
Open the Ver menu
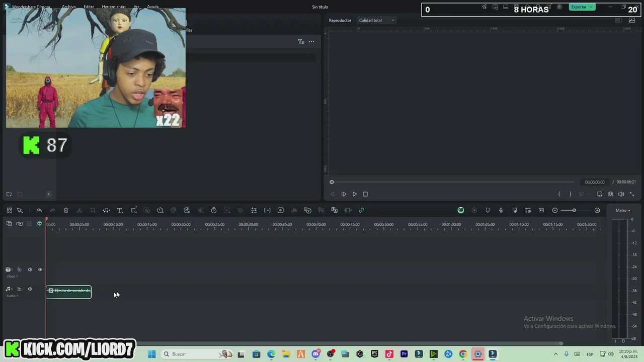(x=136, y=7)
